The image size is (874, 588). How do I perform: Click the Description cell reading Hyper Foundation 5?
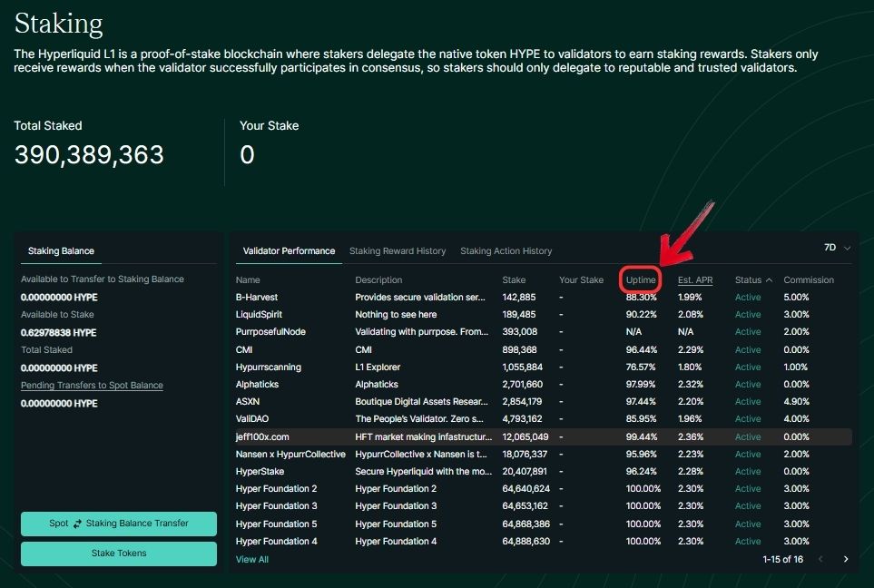[396, 524]
